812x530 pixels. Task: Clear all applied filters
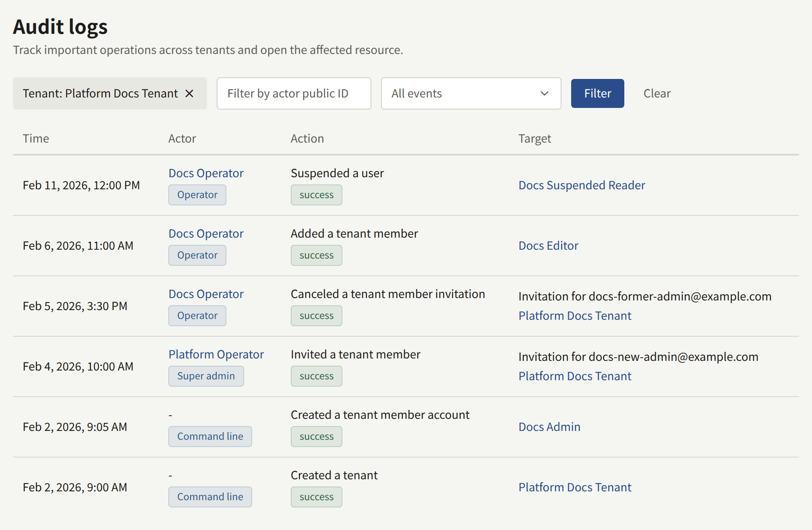(x=657, y=93)
